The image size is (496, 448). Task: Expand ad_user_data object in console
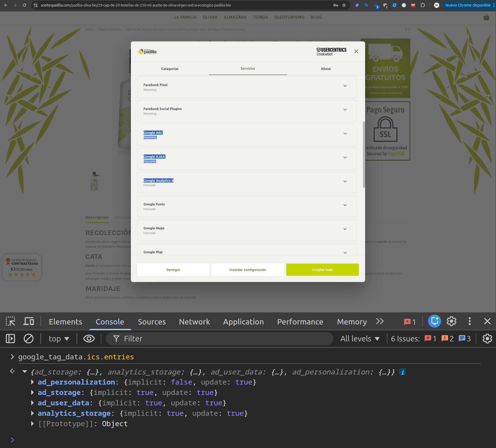(33, 403)
